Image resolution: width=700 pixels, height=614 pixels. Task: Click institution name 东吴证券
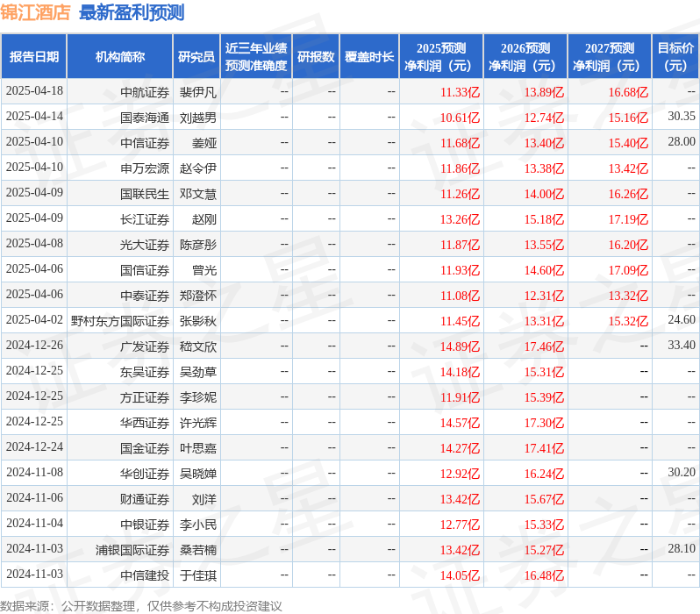click(145, 372)
